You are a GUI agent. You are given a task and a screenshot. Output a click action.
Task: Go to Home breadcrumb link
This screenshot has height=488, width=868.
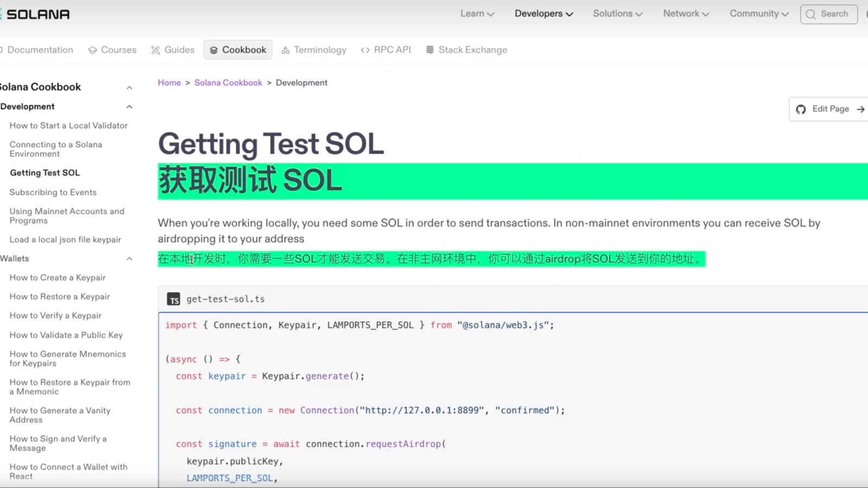169,83
